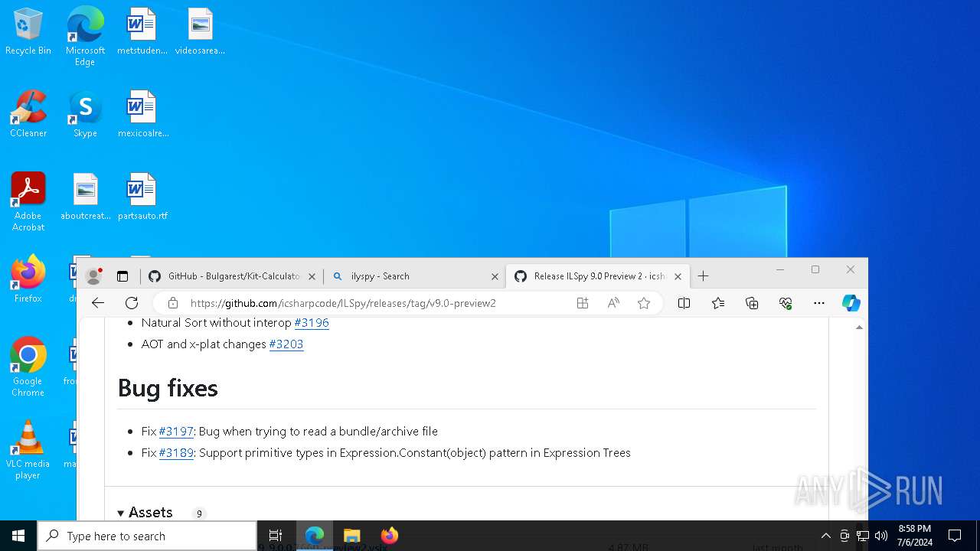Open the apps available icon in the address bar
The image size is (980, 551).
pyautogui.click(x=583, y=303)
